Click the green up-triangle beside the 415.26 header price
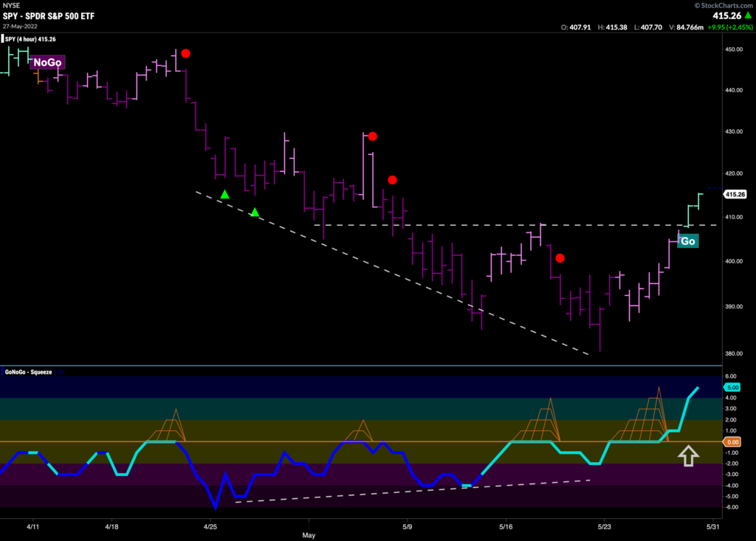This screenshot has height=541, width=756. tap(748, 15)
